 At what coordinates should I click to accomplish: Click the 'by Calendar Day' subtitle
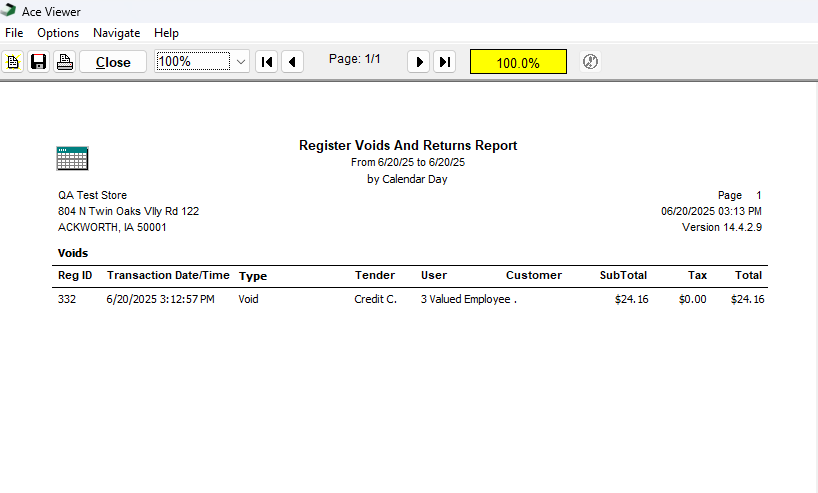407,179
